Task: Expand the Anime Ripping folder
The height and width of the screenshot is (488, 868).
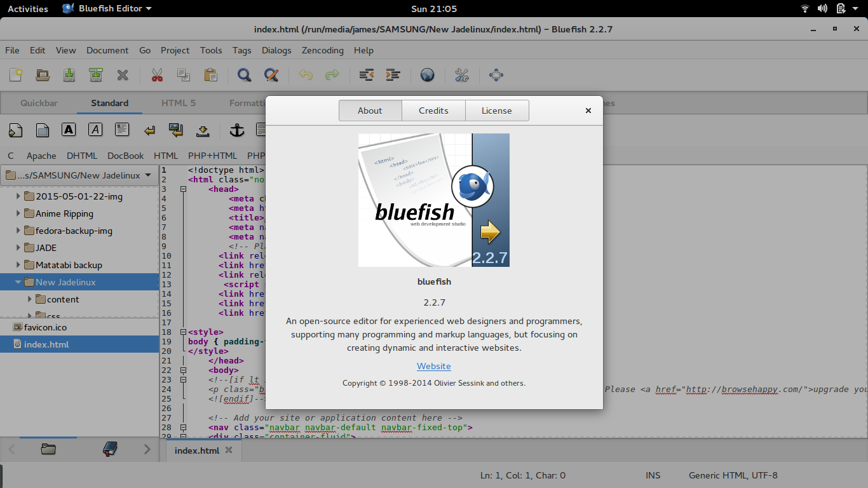Action: click(18, 213)
